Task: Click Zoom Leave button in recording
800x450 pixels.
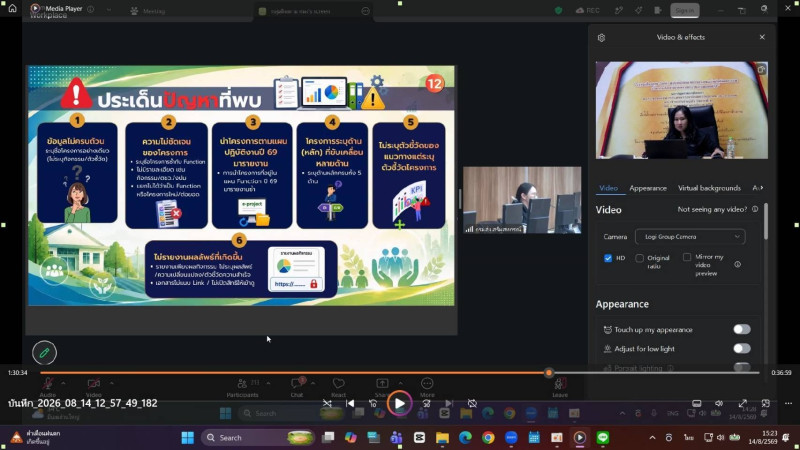Action: [x=560, y=387]
